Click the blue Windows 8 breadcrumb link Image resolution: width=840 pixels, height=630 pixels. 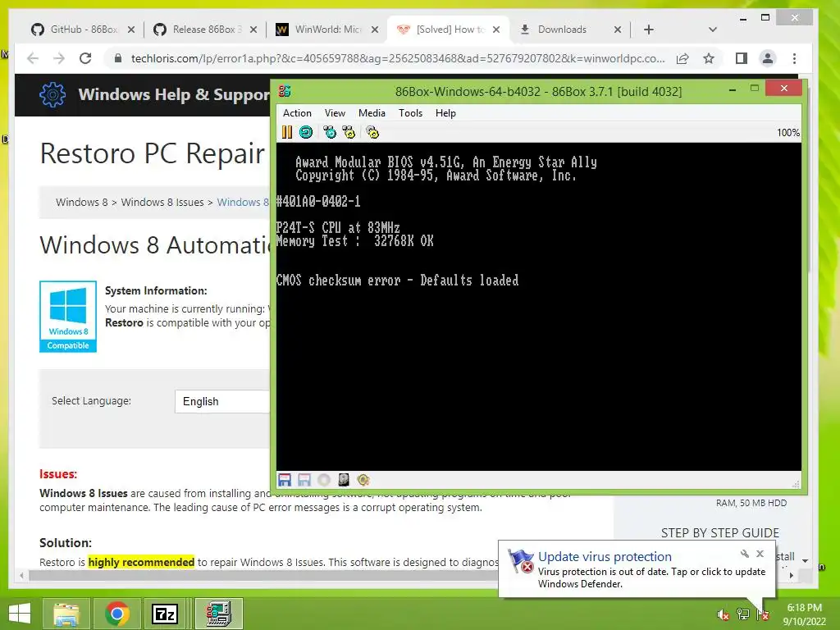click(243, 203)
